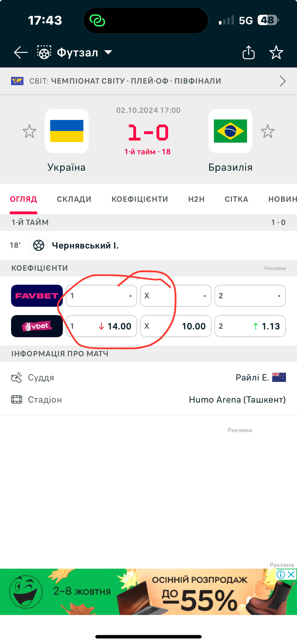Tap the Ukraine flag team thumbnail
297x644 pixels.
click(x=67, y=131)
